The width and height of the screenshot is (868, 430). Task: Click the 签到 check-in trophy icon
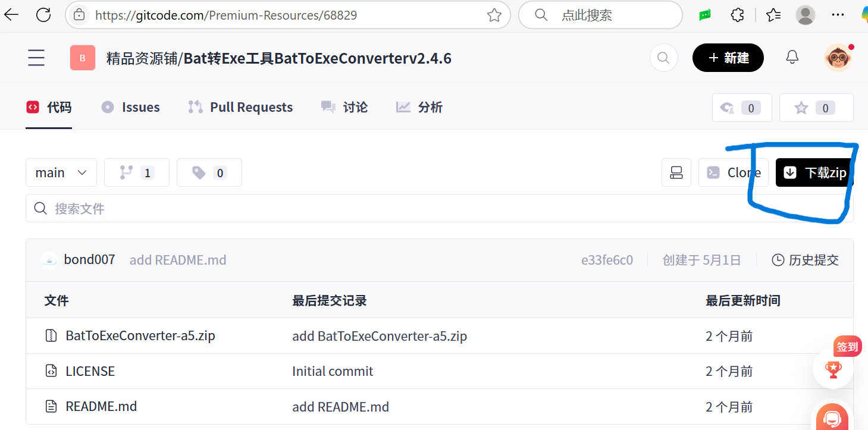point(833,369)
